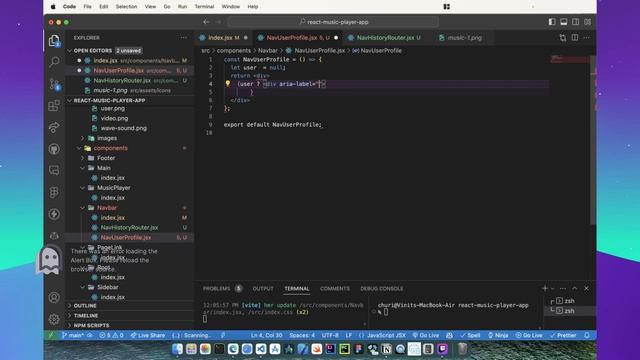
Task: Split the editor to the right
Action: point(575,38)
